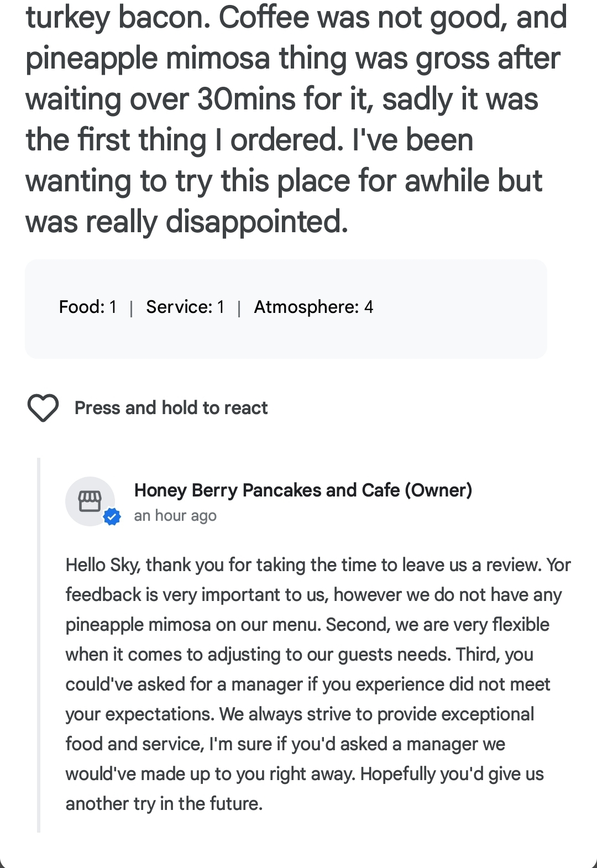
Task: Select the "Atmosphere: 4" rating
Action: pyautogui.click(x=313, y=307)
